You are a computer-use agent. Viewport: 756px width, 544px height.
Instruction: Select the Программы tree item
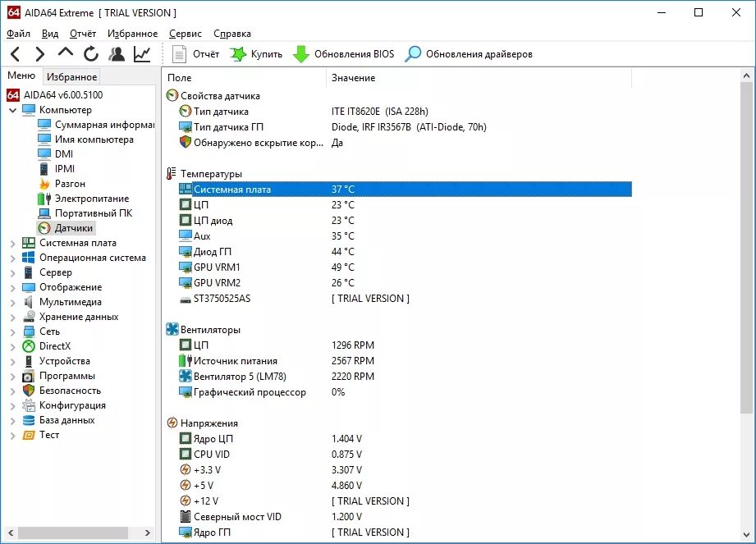[67, 376]
